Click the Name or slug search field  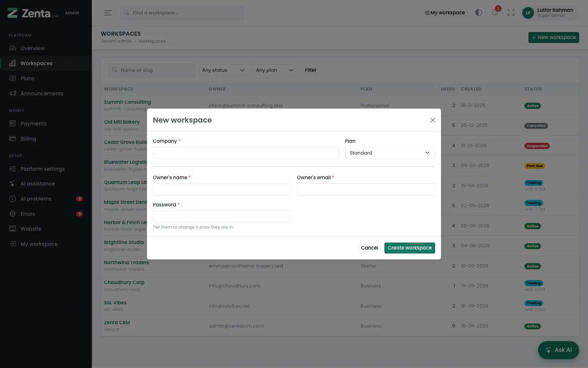point(152,70)
